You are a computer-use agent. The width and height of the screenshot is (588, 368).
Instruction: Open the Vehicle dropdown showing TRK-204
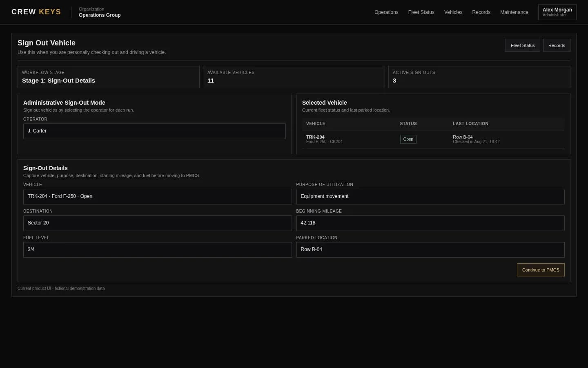[157, 197]
